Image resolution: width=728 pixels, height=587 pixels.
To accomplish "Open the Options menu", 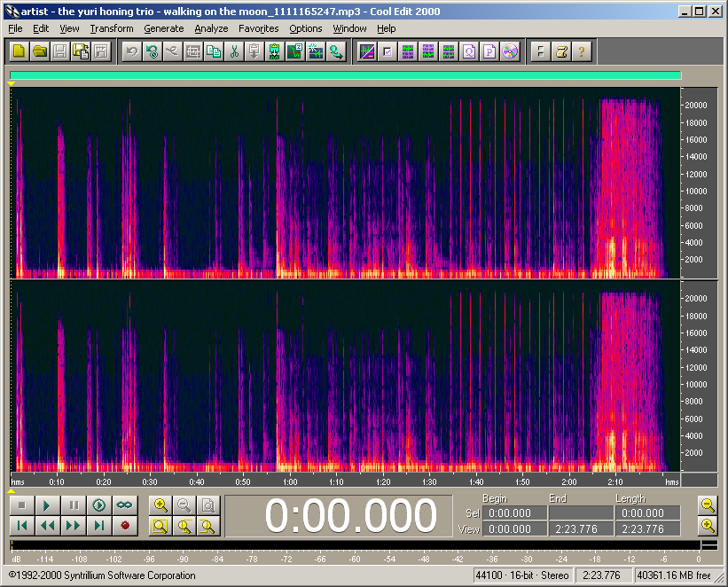I will [306, 28].
